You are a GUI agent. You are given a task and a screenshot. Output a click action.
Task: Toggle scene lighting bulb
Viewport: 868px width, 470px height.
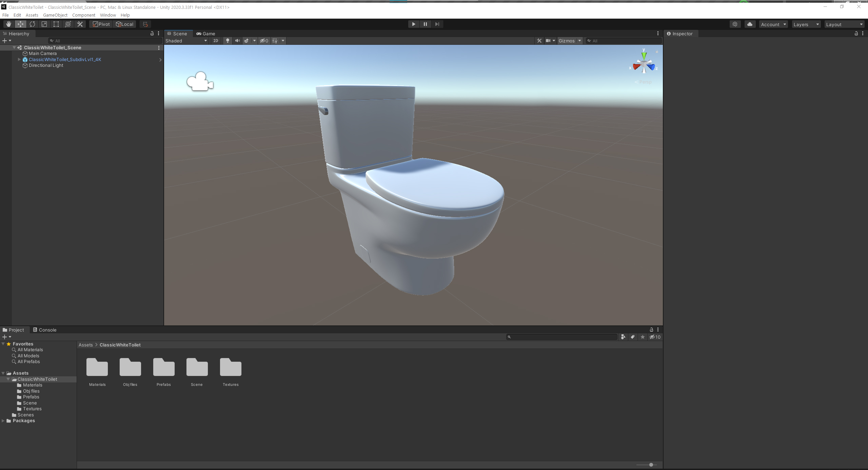pyautogui.click(x=228, y=41)
